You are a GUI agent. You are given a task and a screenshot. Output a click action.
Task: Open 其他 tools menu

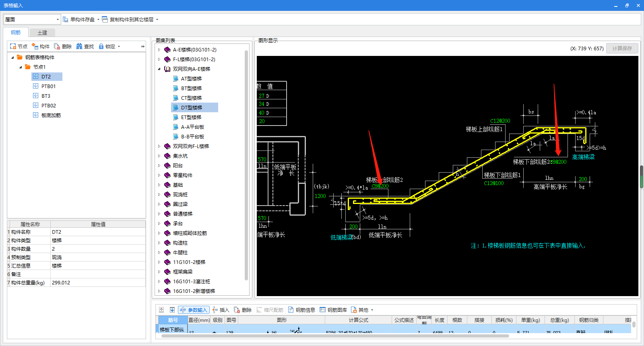[x=362, y=310]
